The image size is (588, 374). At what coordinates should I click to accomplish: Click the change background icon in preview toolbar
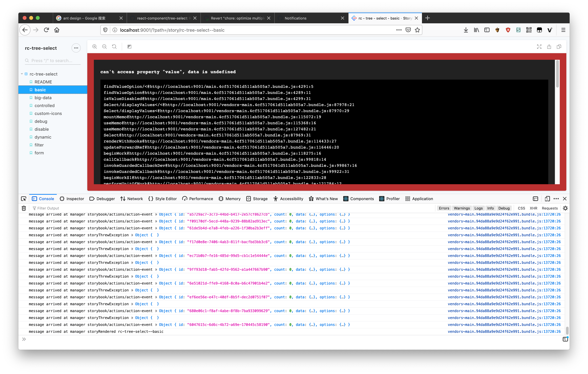[129, 47]
